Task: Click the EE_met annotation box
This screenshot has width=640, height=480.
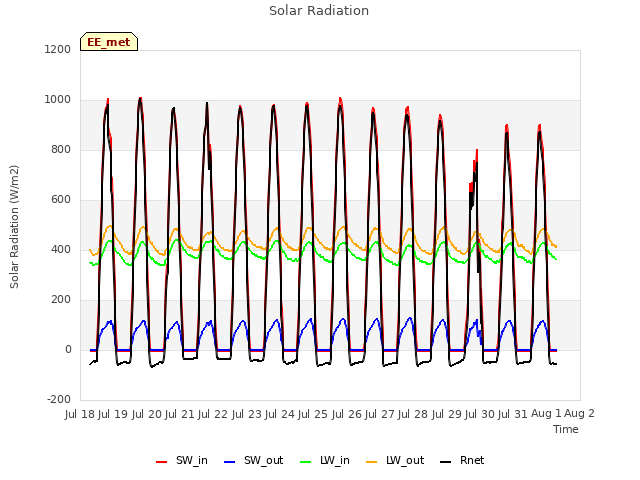Action: [x=109, y=42]
